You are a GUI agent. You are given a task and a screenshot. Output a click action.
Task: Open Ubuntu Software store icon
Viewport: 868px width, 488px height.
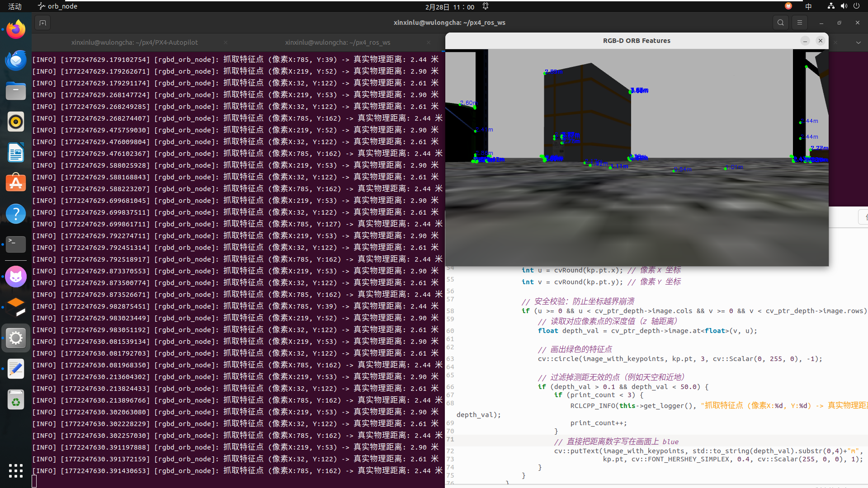point(16,183)
